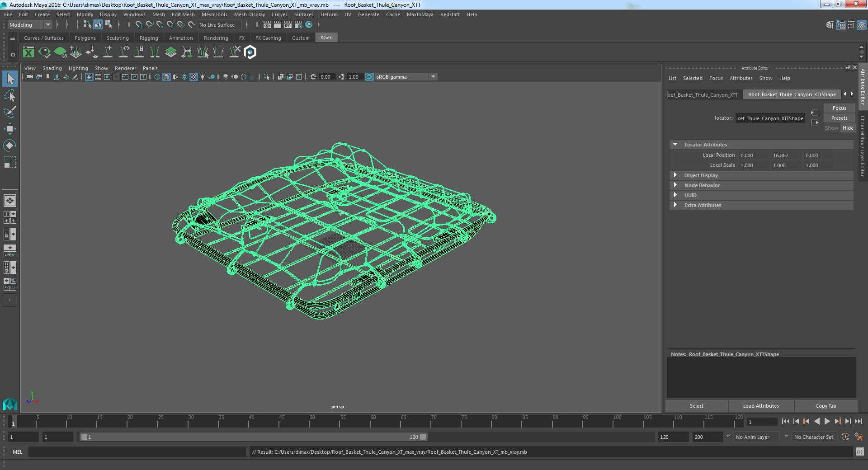Viewport: 868px width, 470px height.
Task: Select the Lasso selection tool
Action: pos(9,96)
